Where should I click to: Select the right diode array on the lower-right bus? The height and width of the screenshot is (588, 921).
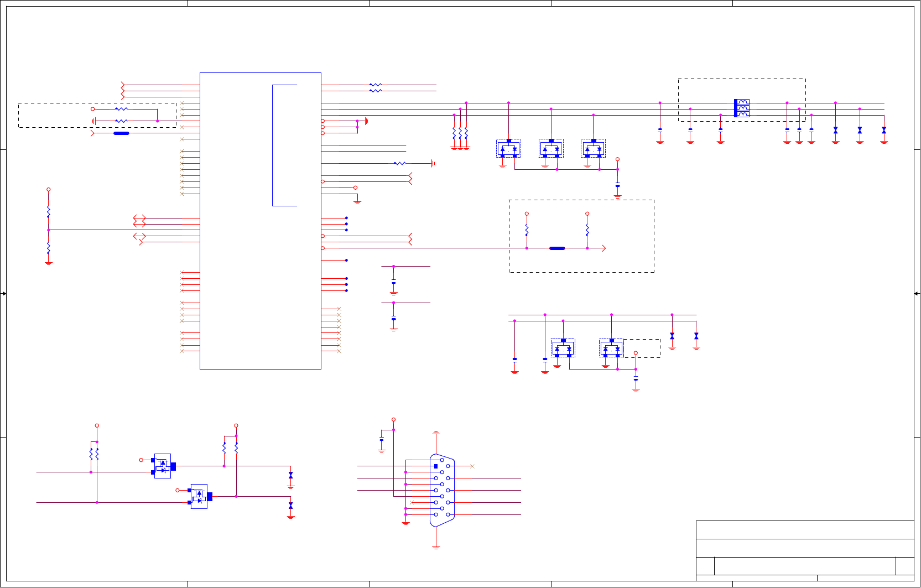point(611,348)
